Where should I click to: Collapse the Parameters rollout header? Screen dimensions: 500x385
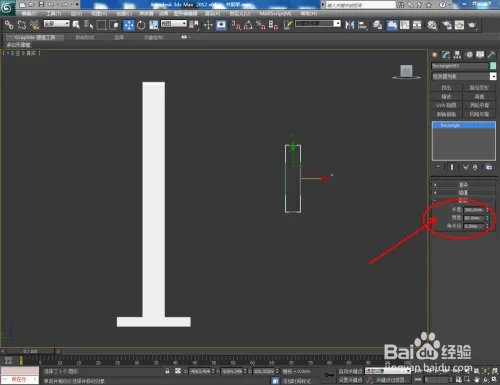[464, 200]
